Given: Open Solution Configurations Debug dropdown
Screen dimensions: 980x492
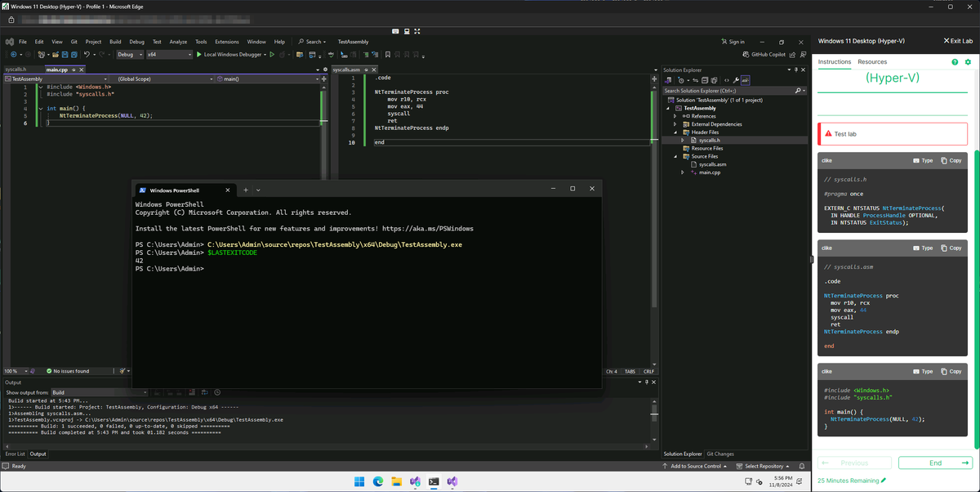Looking at the screenshot, I should [x=129, y=55].
